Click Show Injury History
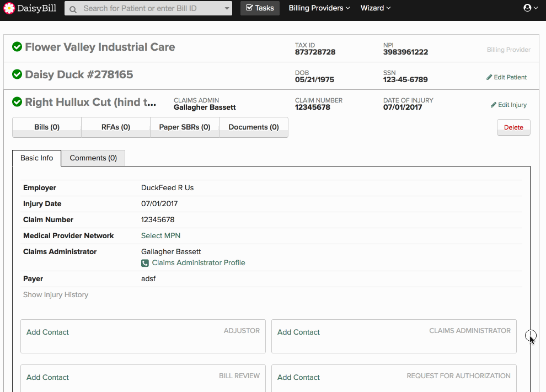Image resolution: width=546 pixels, height=392 pixels. pos(56,294)
